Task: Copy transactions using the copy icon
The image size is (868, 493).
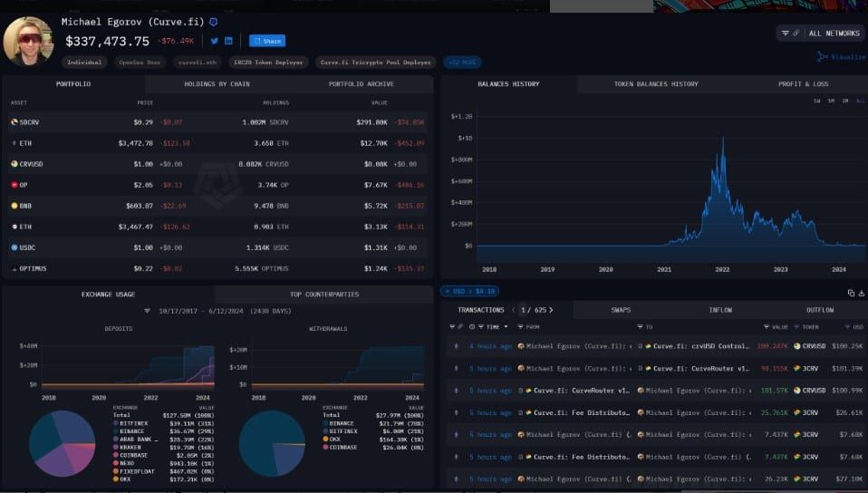Action: [x=851, y=293]
